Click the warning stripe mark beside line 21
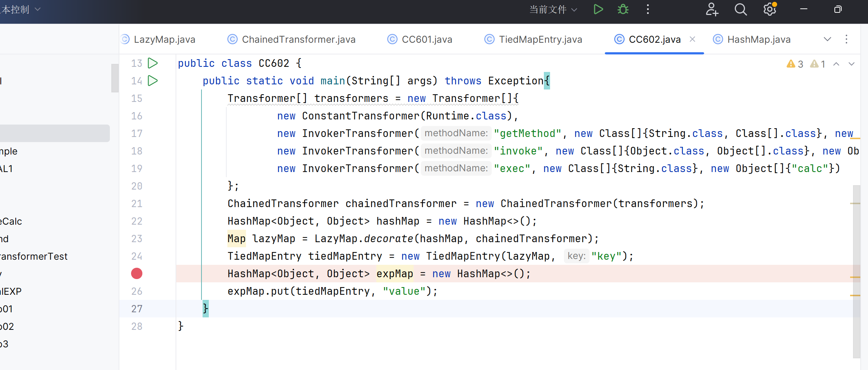The image size is (868, 370). click(x=855, y=203)
